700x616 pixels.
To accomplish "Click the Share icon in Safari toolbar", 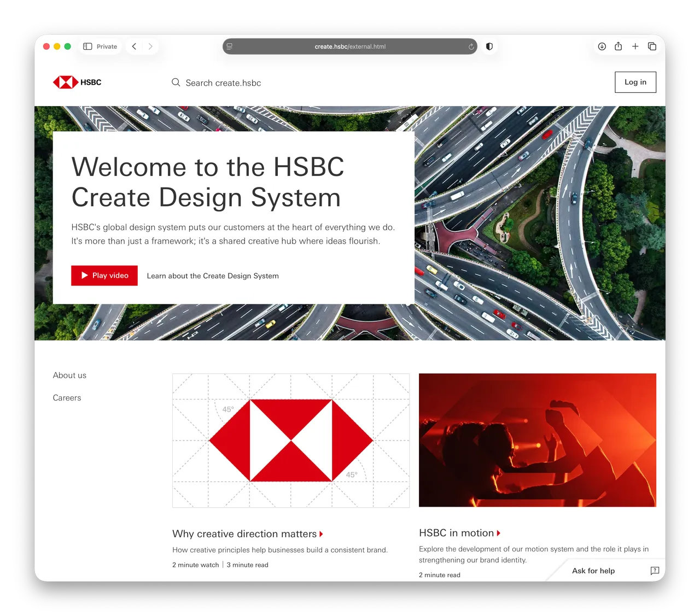I will click(x=618, y=46).
